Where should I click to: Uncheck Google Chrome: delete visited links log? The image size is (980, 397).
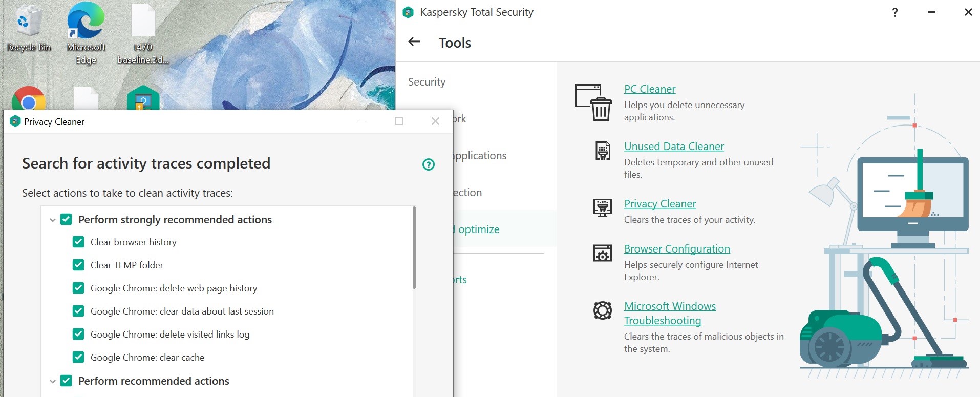78,334
